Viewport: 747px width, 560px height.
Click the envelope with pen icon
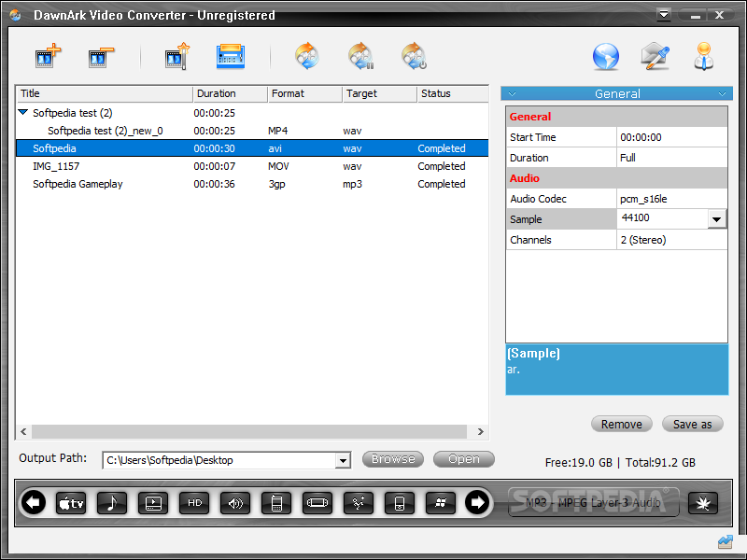click(x=655, y=56)
